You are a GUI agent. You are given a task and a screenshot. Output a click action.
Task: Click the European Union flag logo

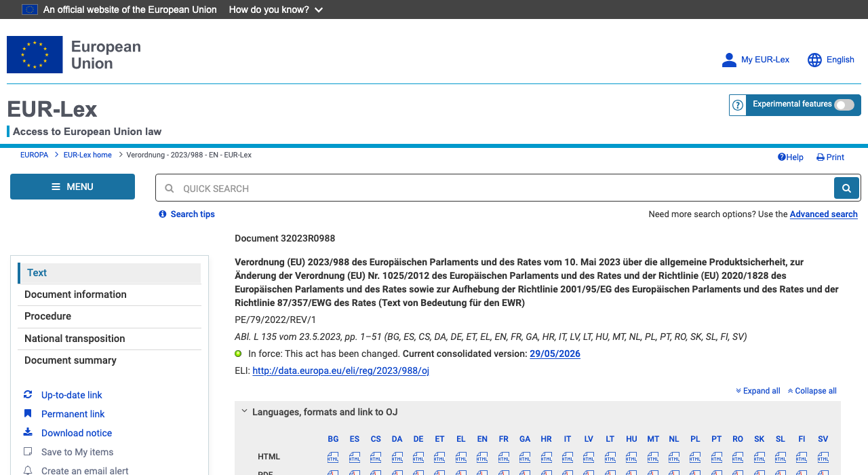(35, 54)
